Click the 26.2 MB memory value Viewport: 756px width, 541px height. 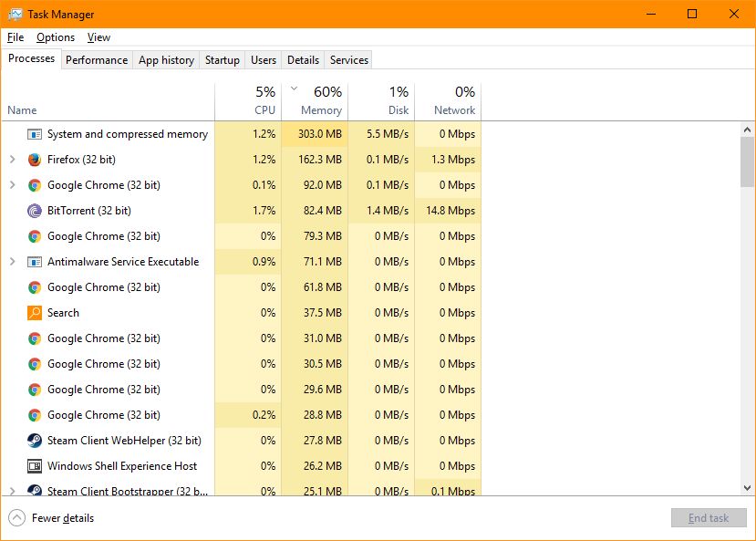[323, 466]
